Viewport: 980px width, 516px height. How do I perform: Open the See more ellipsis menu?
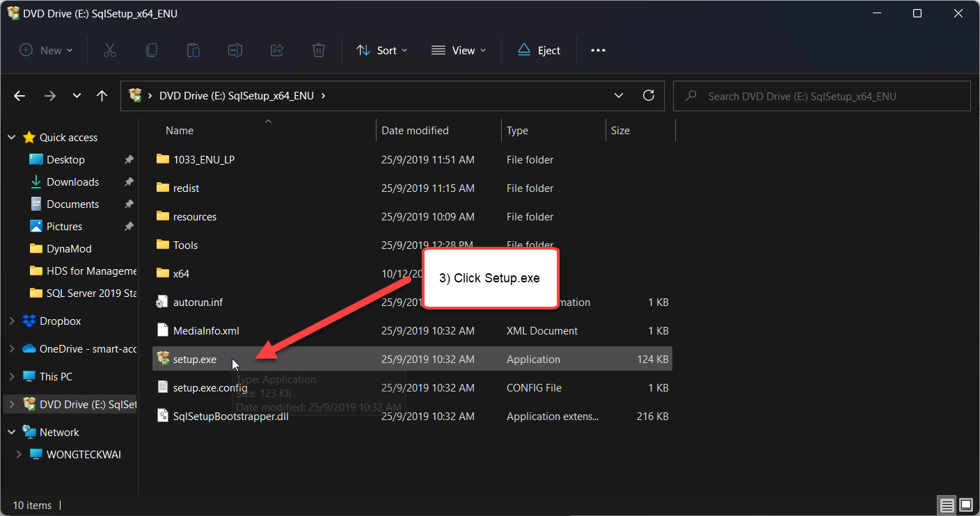click(598, 50)
